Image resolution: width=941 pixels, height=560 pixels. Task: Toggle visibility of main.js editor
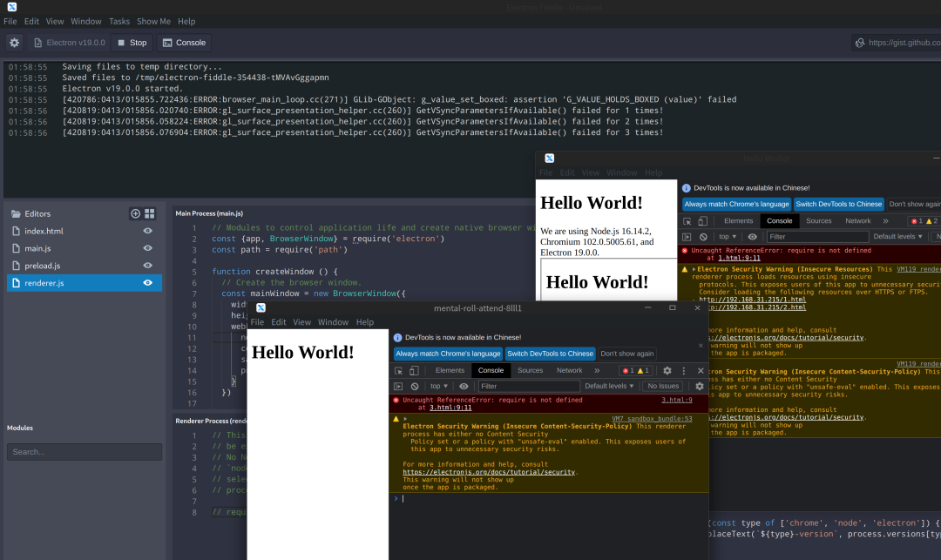tap(147, 248)
